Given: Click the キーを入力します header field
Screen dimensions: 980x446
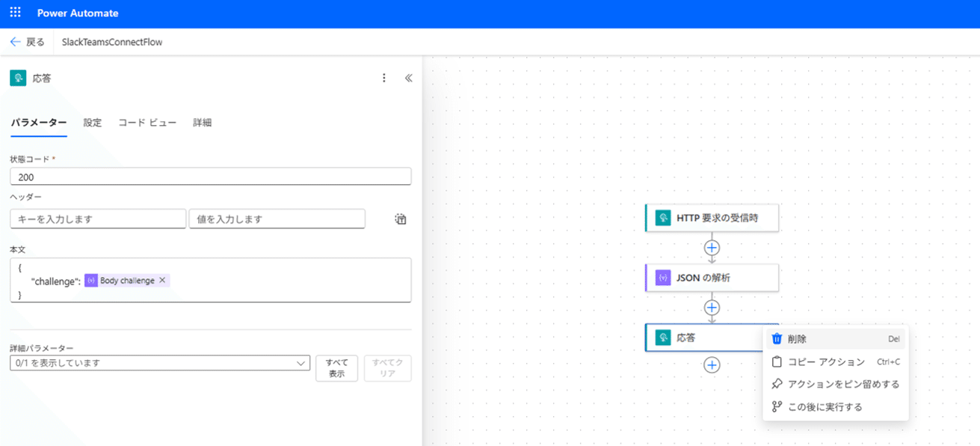Looking at the screenshot, I should (x=98, y=219).
